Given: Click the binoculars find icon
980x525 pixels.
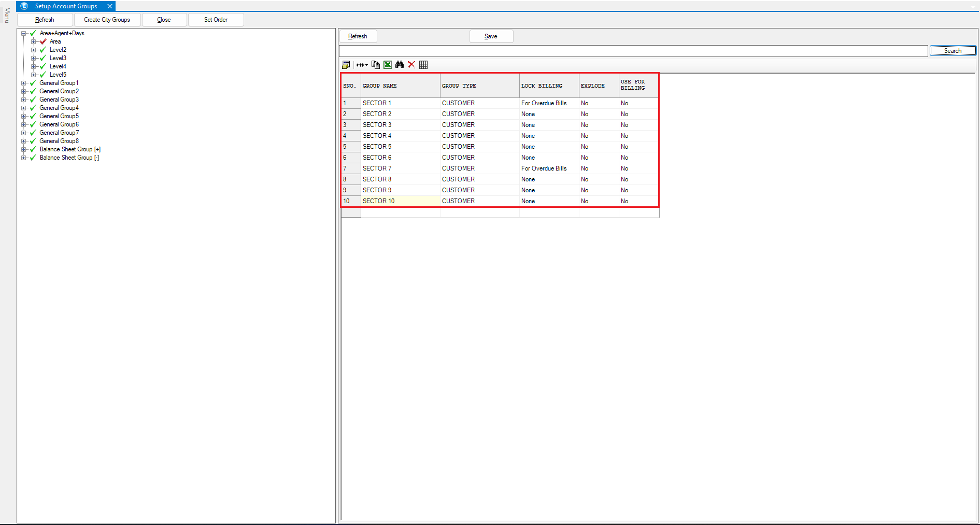Looking at the screenshot, I should click(x=400, y=65).
